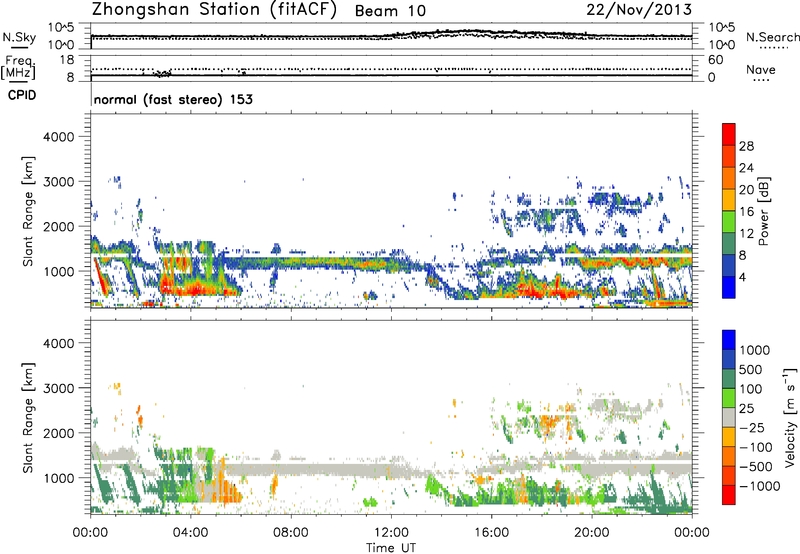The image size is (800, 554).
Task: Select the 500 label on the Velocity color bar
Action: 751,369
